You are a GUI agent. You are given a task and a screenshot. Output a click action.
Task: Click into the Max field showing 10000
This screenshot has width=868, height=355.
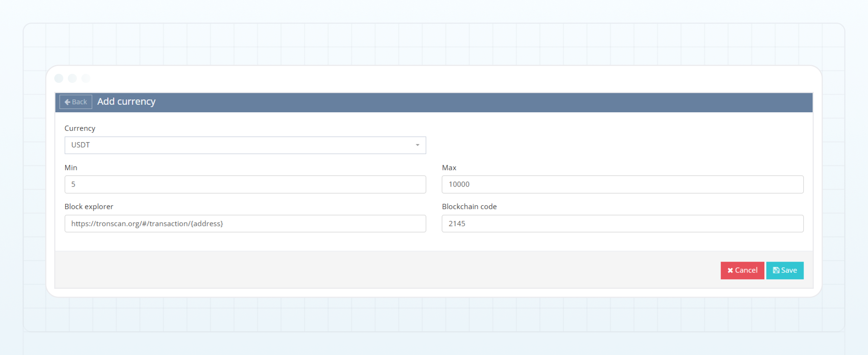[x=622, y=184]
